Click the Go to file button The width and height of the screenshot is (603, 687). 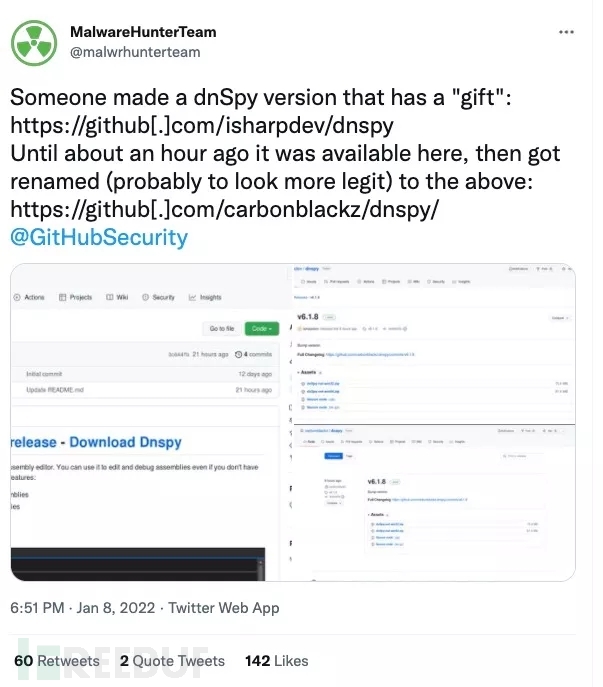click(x=221, y=328)
